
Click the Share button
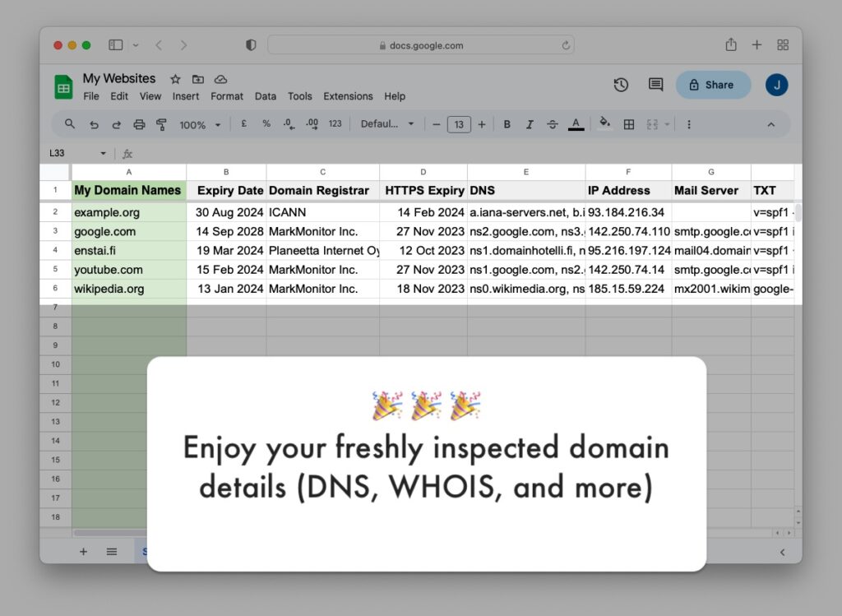713,85
